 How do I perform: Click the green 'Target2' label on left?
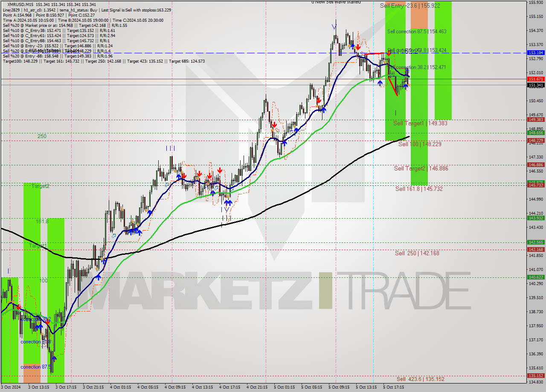(40, 186)
